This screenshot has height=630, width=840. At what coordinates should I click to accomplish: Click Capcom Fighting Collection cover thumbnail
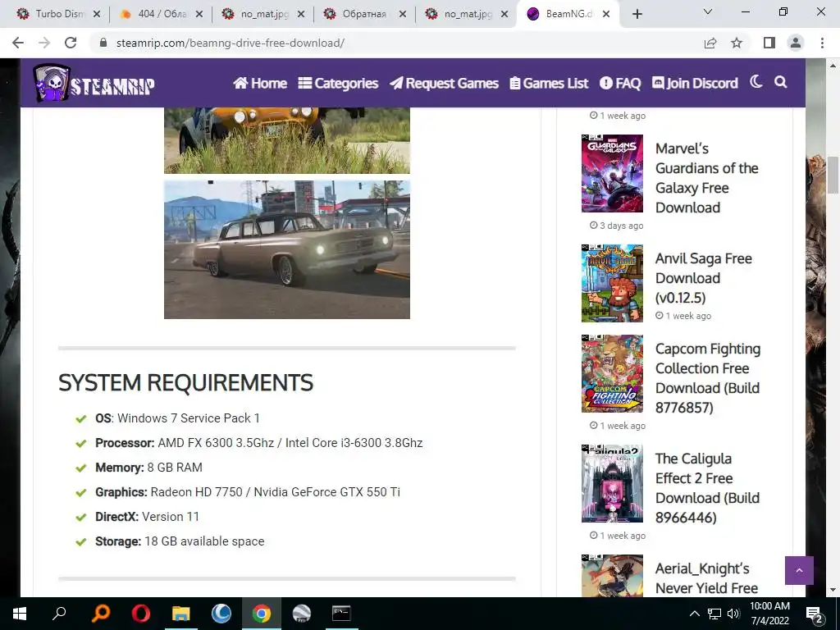(612, 373)
